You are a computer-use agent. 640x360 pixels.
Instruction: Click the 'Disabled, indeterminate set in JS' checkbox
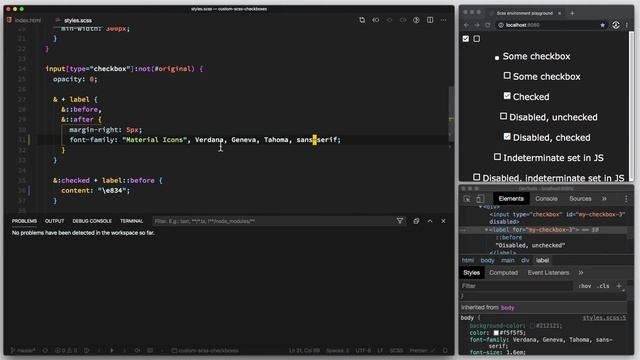click(x=476, y=177)
